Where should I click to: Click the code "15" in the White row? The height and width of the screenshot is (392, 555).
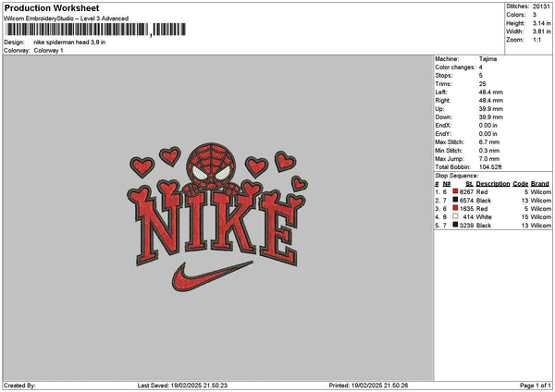click(524, 217)
